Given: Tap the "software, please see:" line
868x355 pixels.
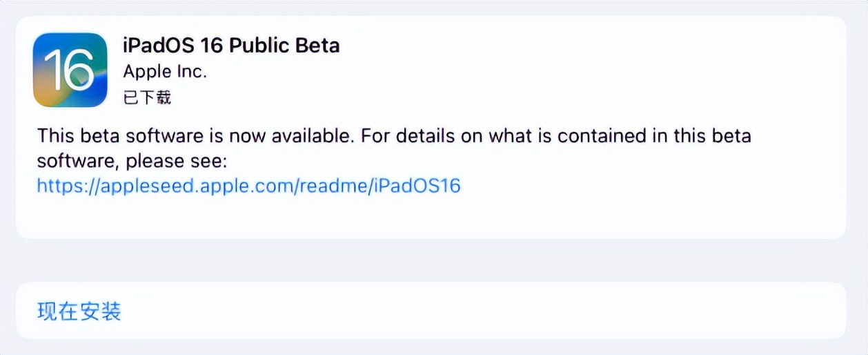Looking at the screenshot, I should (132, 161).
